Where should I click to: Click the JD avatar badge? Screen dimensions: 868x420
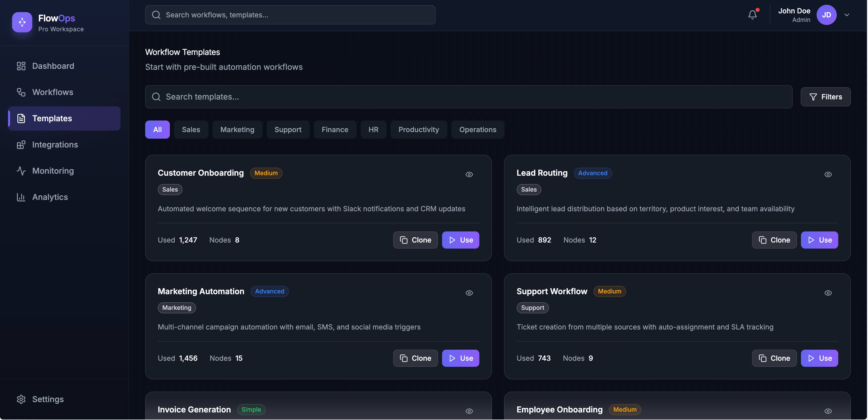(827, 15)
